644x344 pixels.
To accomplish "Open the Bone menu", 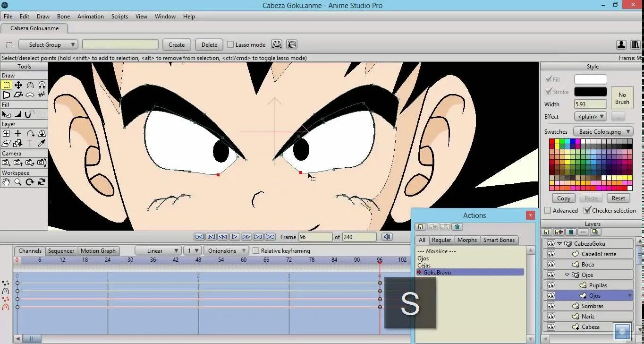I will [x=63, y=16].
